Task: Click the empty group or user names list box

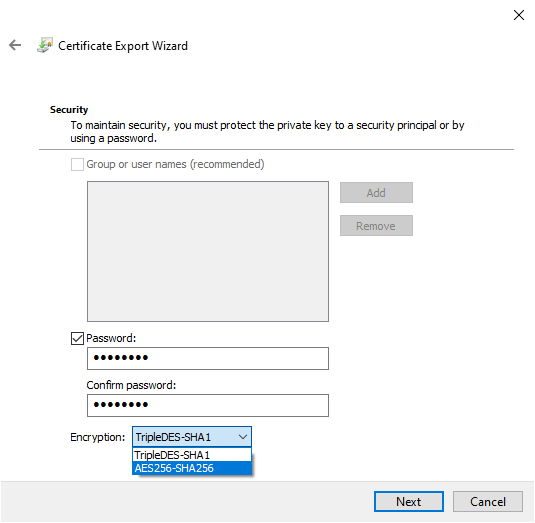Action: point(208,251)
